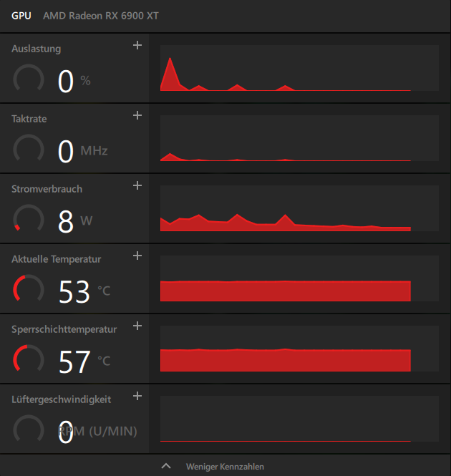451x476 pixels.
Task: Click the Sperrschichttemperatur gauge dial
Action: pyautogui.click(x=29, y=359)
